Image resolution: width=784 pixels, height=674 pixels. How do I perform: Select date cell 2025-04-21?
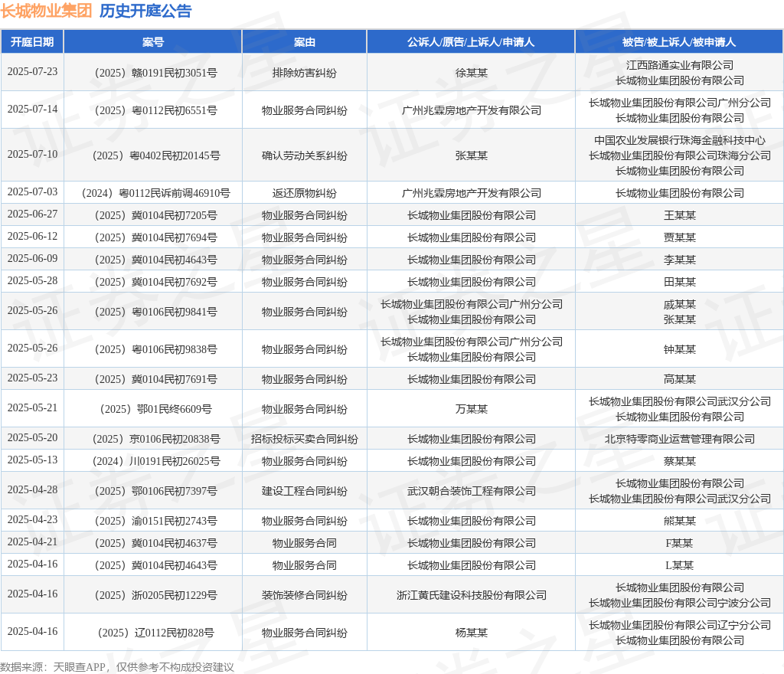(32, 542)
